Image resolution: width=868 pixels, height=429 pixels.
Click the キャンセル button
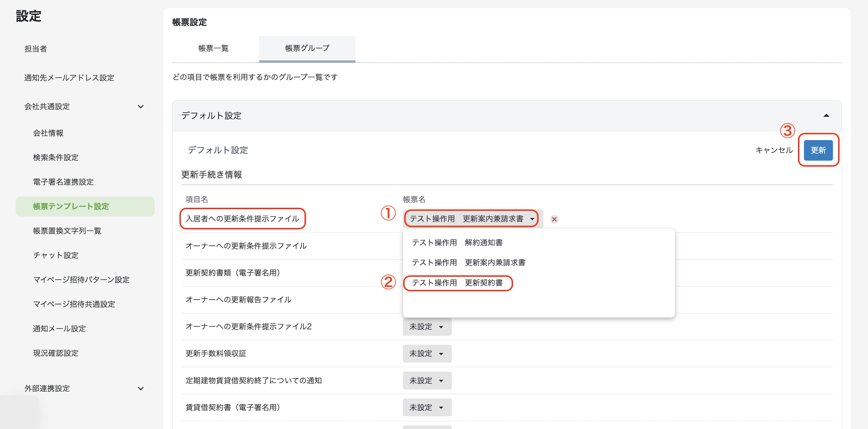[774, 150]
